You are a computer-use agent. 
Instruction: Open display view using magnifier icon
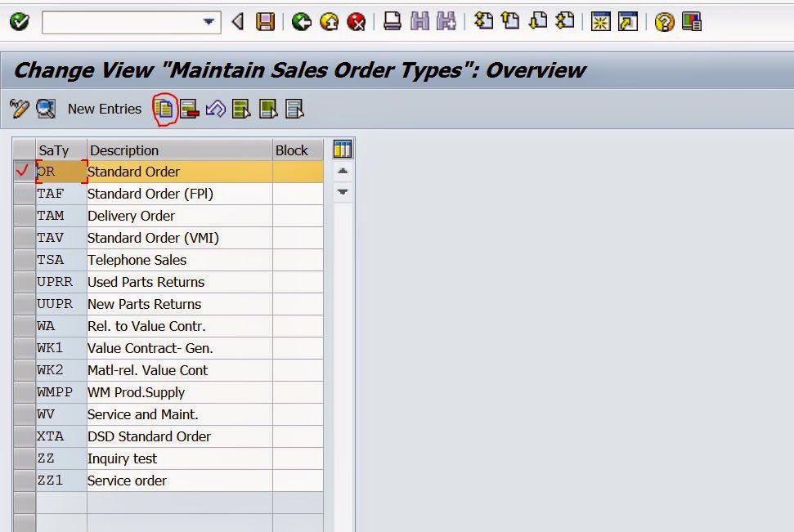tap(45, 109)
